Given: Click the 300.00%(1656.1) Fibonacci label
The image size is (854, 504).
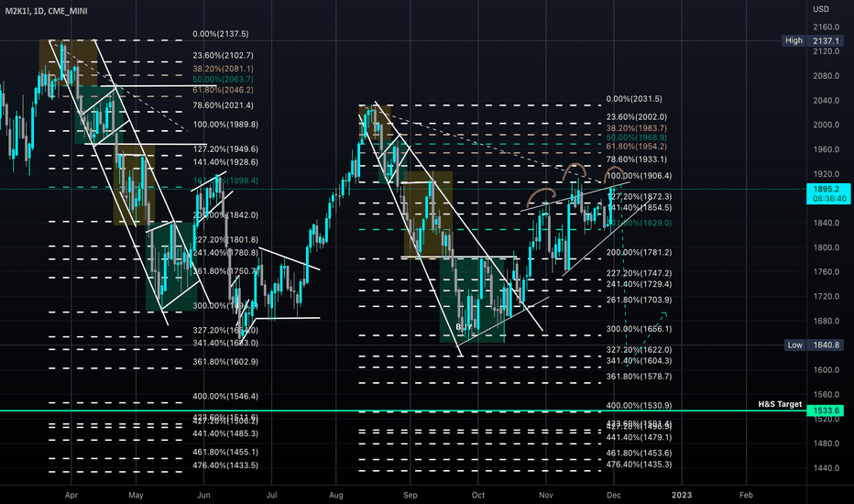Looking at the screenshot, I should point(639,329).
